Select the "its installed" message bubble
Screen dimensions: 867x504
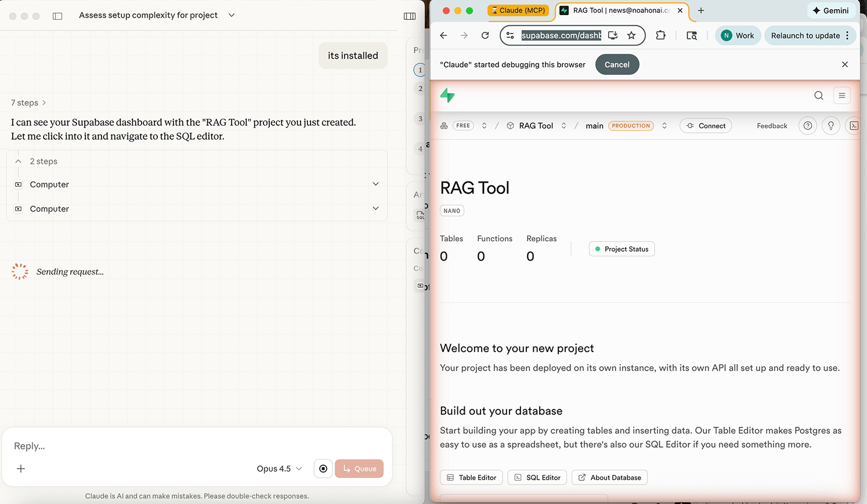[x=353, y=56]
